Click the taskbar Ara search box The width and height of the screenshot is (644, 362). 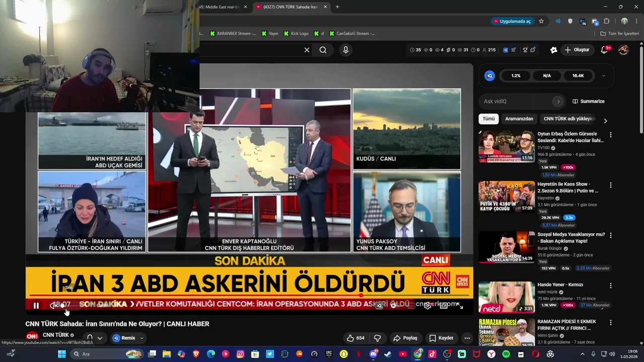click(x=107, y=354)
